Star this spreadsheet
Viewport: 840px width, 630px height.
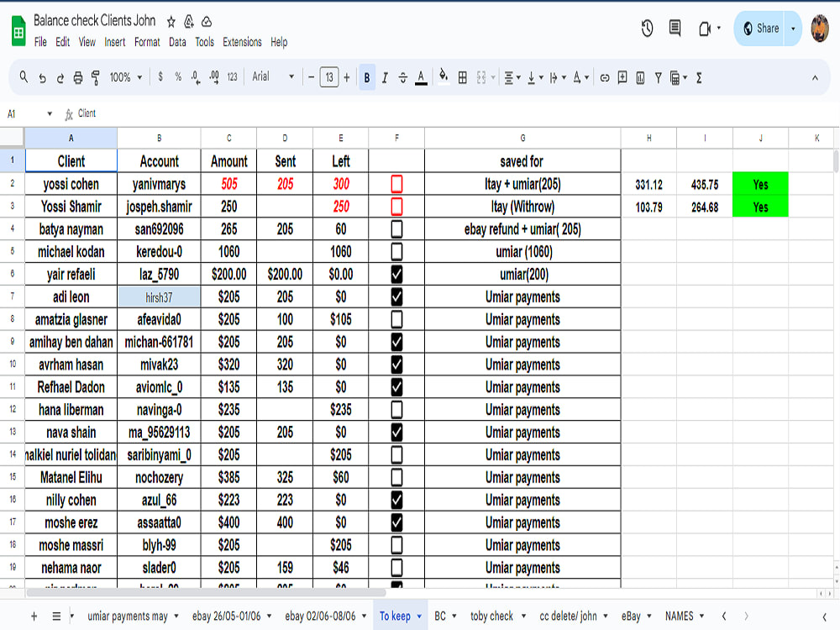click(171, 22)
